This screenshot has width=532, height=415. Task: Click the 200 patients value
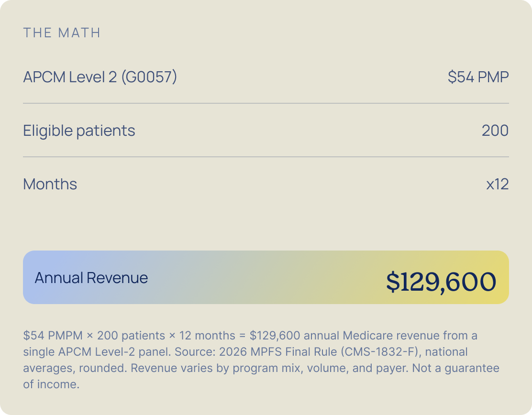click(495, 131)
